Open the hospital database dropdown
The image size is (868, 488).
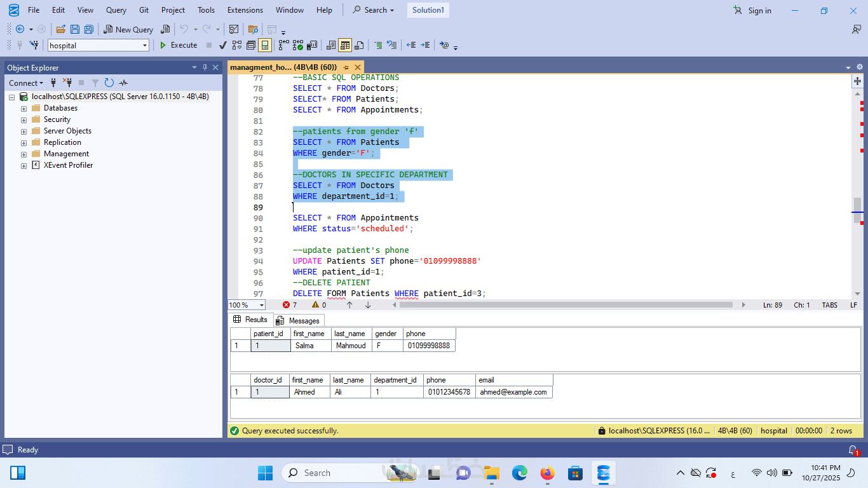(x=145, y=46)
